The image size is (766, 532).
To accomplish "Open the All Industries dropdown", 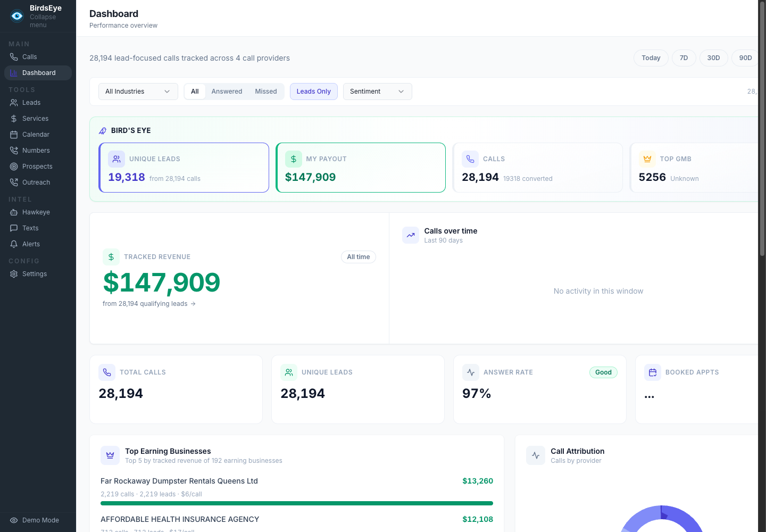I will [138, 92].
